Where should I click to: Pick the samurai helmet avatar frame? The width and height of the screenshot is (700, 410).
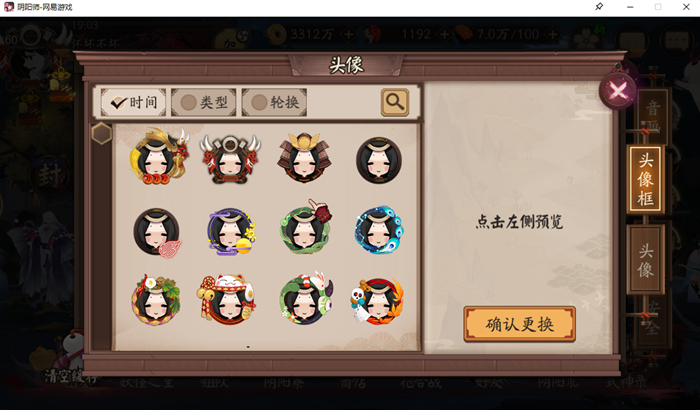(x=304, y=157)
